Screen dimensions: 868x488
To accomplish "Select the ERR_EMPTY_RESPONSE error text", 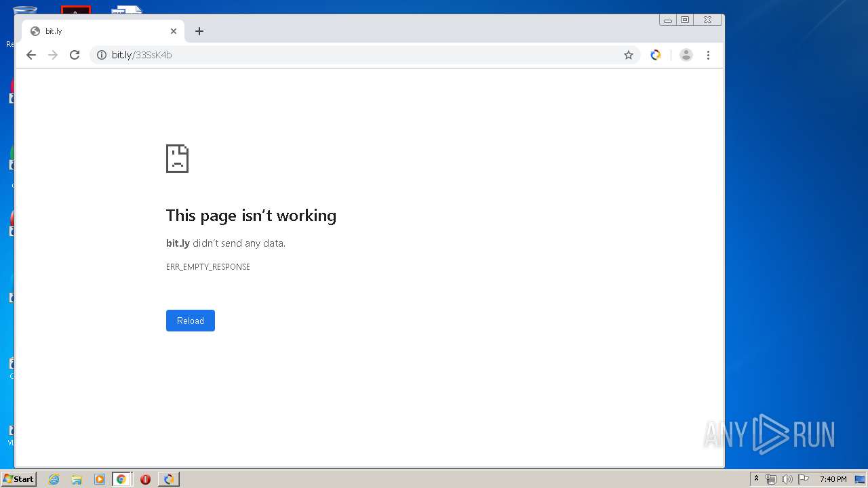I will 208,267.
